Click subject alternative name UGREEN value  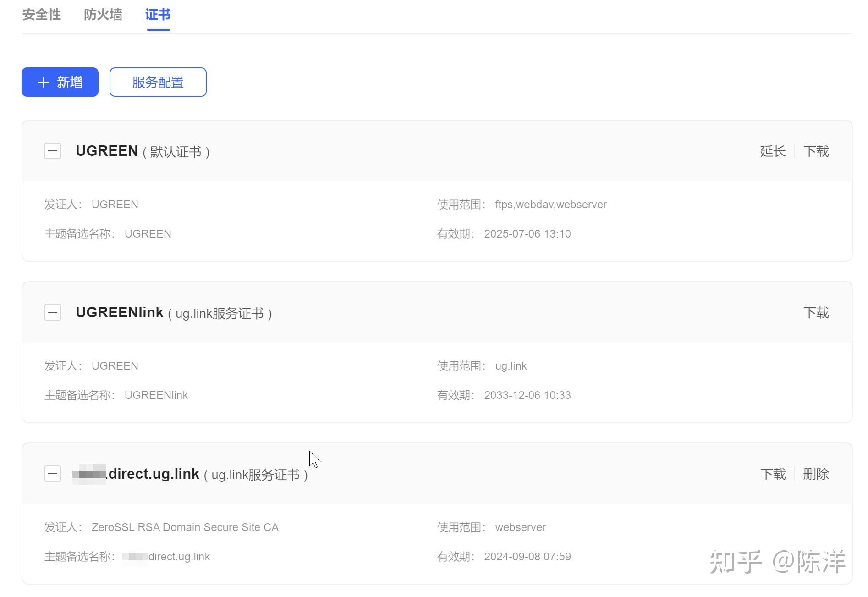(148, 234)
